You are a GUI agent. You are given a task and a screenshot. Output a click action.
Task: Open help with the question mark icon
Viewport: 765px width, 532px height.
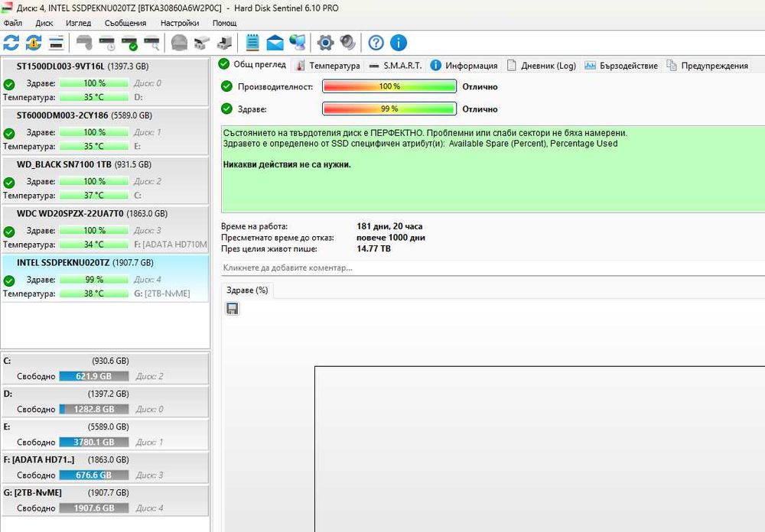[376, 43]
